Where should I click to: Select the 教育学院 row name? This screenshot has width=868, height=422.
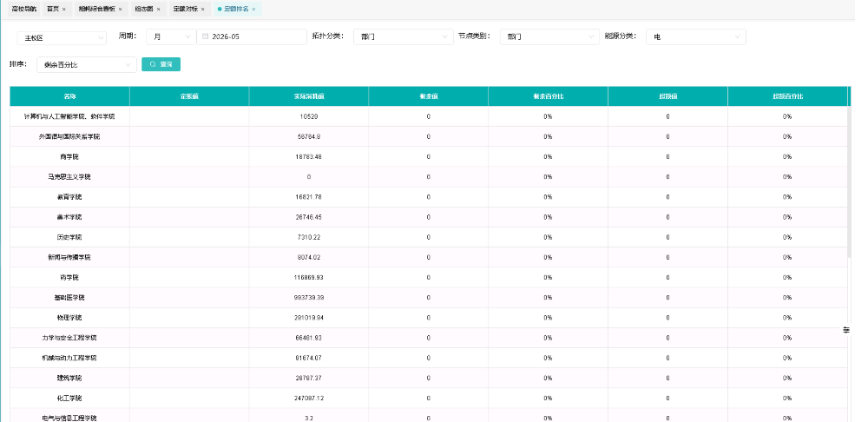(69, 197)
